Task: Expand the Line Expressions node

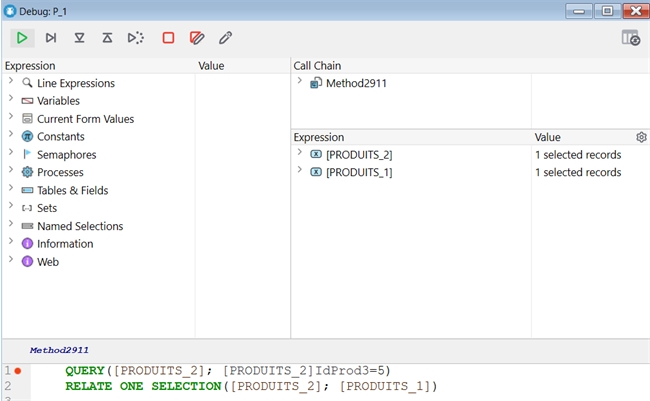Action: click(10, 83)
